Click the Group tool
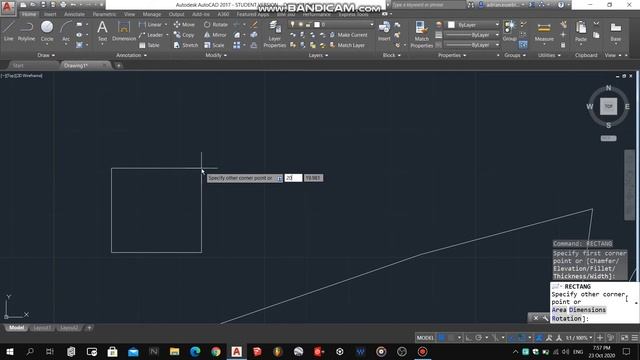The height and width of the screenshot is (360, 640). click(509, 31)
